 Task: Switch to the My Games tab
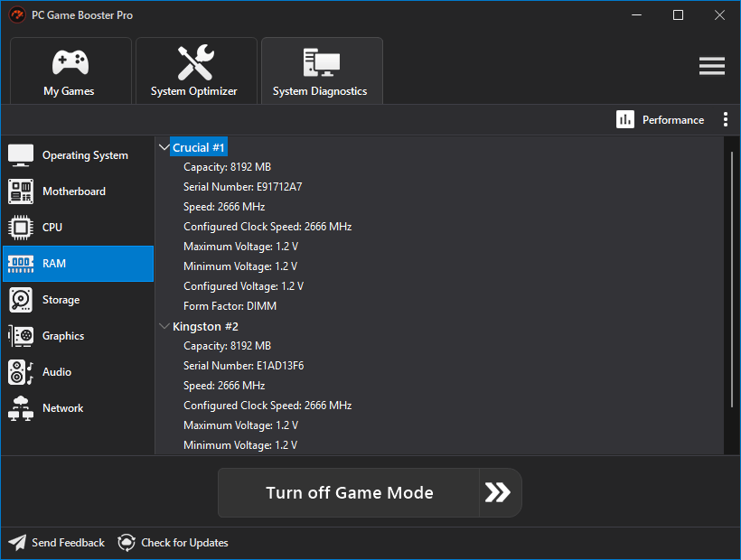click(x=70, y=70)
